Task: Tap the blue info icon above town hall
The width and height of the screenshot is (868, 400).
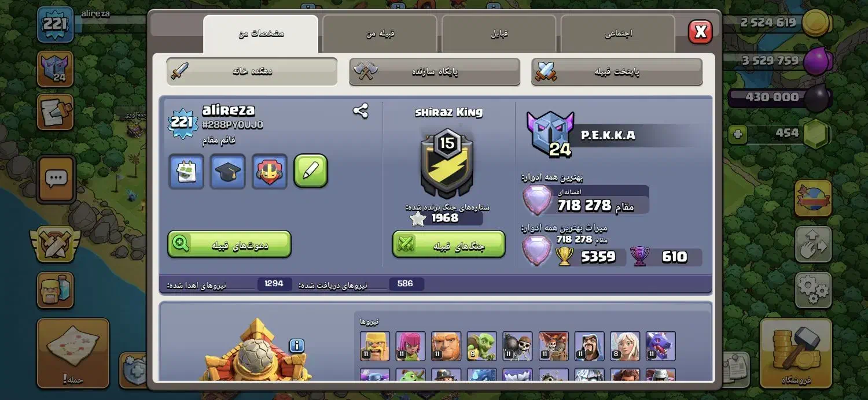Action: pyautogui.click(x=296, y=346)
